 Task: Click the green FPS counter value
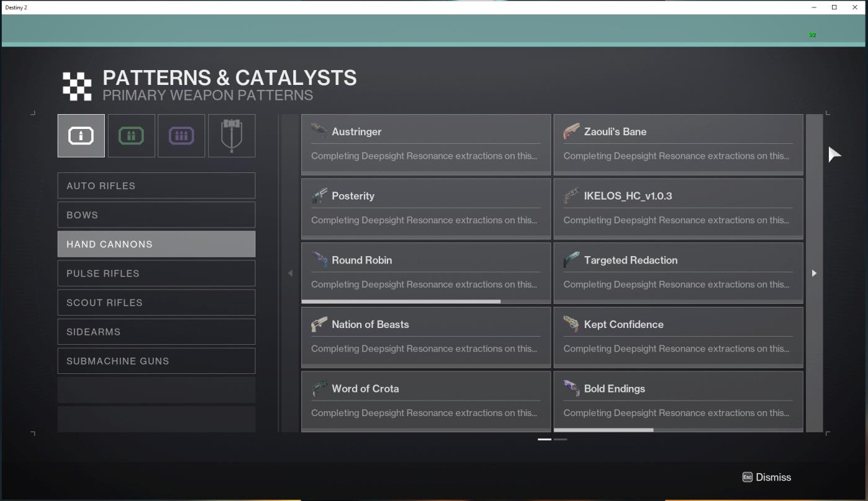click(812, 35)
